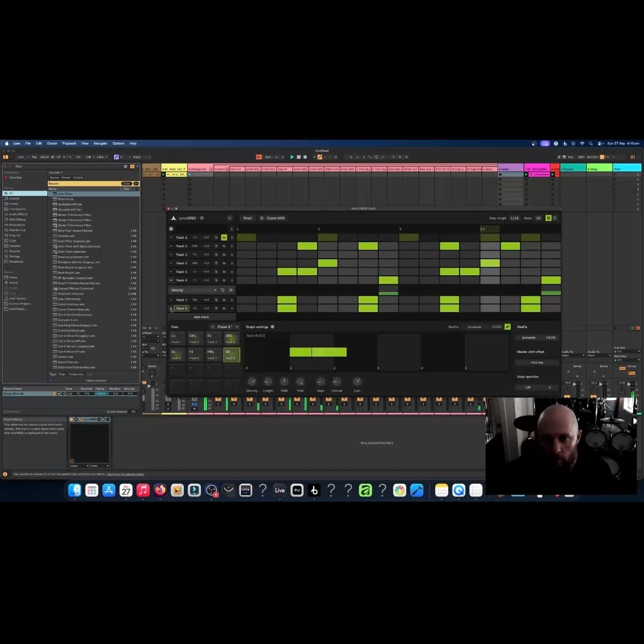The height and width of the screenshot is (644, 644).
Task: Select Auto Filter in browser results
Action: pyautogui.click(x=94, y=193)
